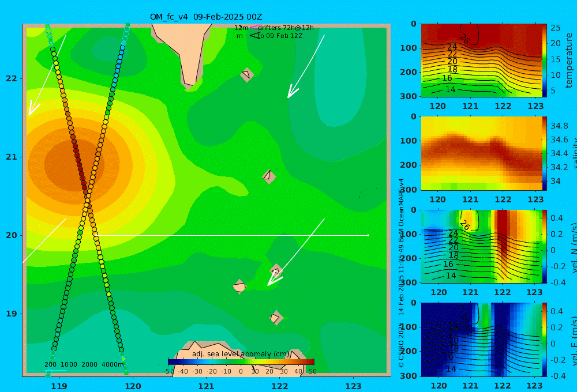Click the northward velocity section plot
Image resolution: width=577 pixels, height=392 pixels.
481,246
